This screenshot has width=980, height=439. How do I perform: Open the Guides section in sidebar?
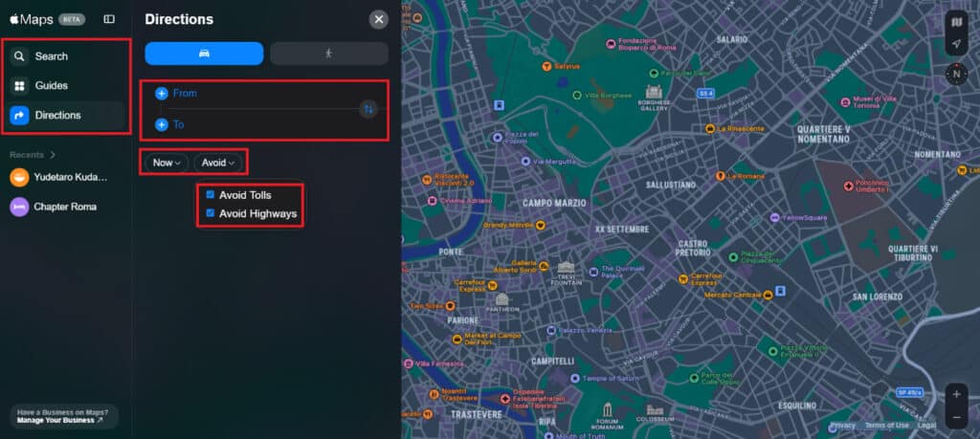67,85
